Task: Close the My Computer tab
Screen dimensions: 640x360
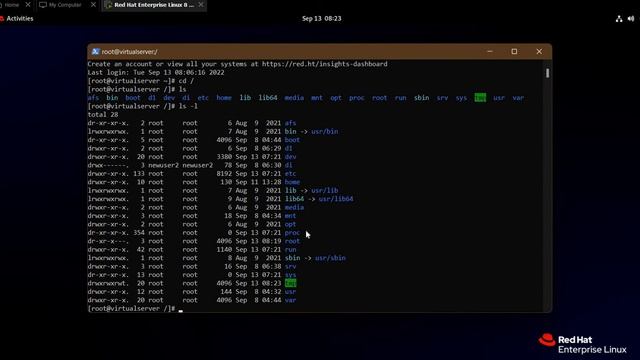Action: point(93,5)
